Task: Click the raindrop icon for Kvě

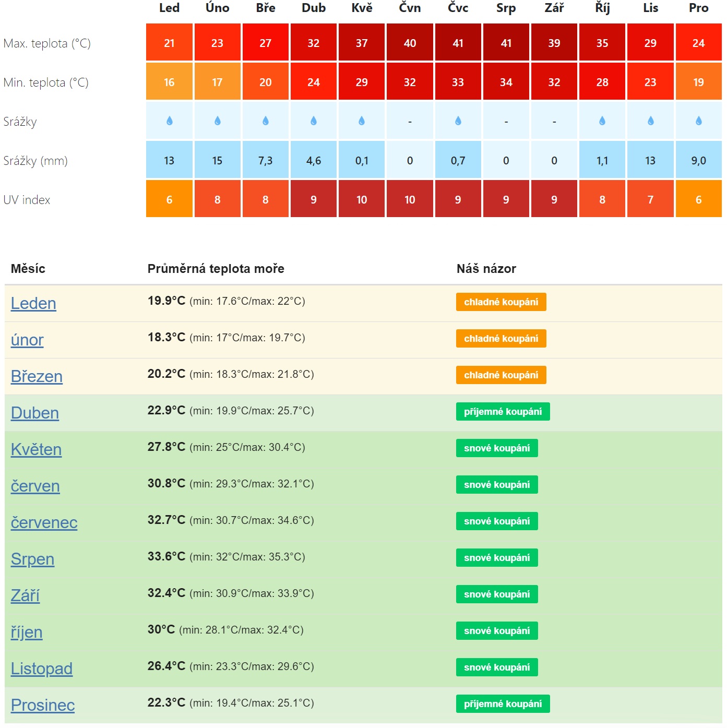Action: tap(362, 121)
